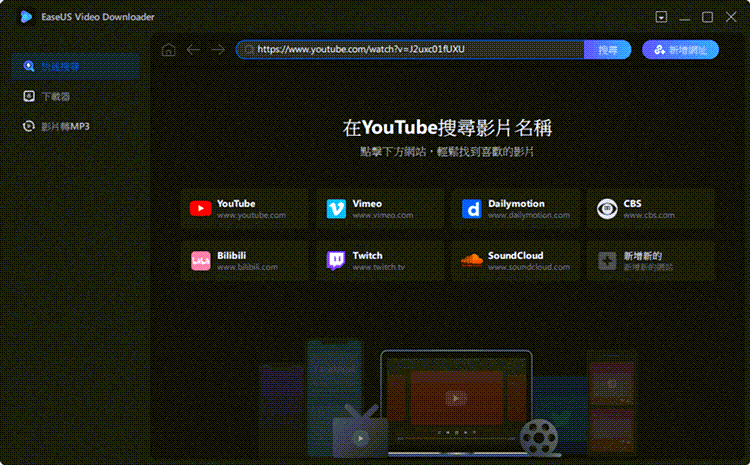Open the www.cbs.com site link

click(649, 215)
